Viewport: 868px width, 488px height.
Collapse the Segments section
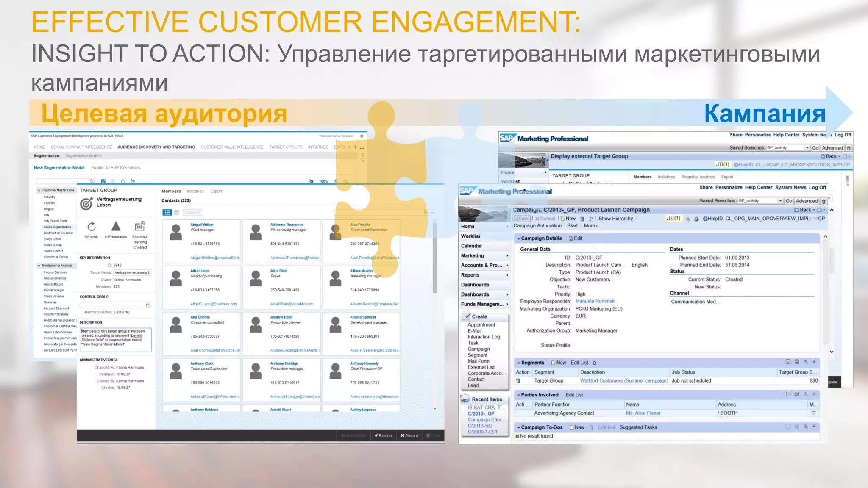coord(519,363)
